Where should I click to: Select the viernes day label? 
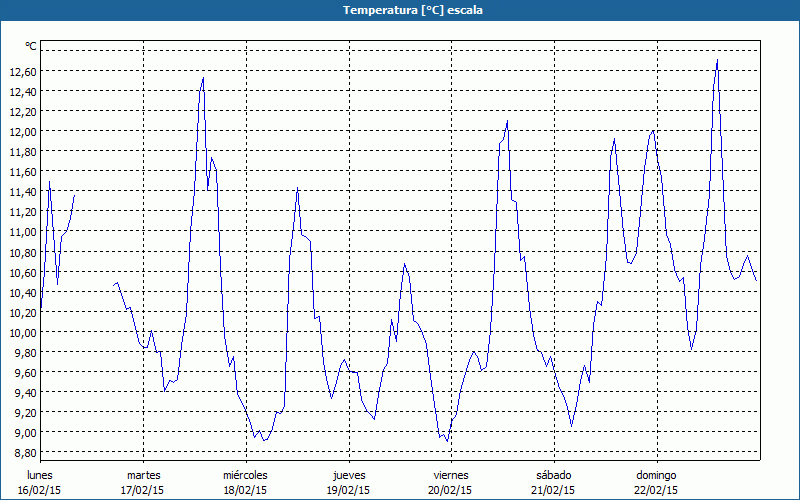pyautogui.click(x=451, y=474)
